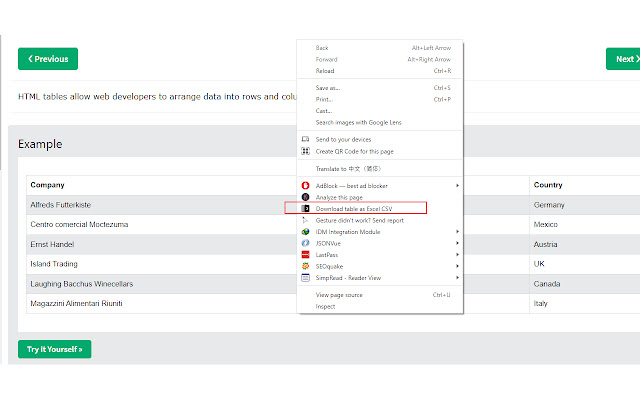Choose Search images with Google Lens

click(380, 122)
